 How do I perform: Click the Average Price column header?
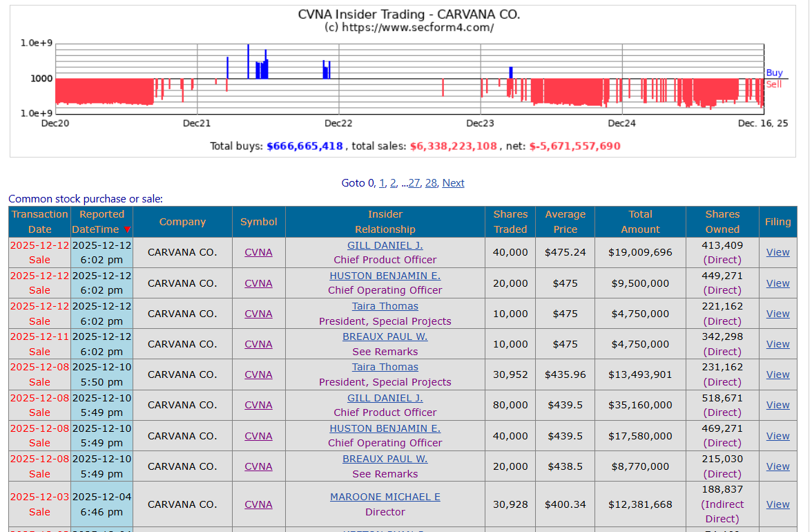pos(565,222)
